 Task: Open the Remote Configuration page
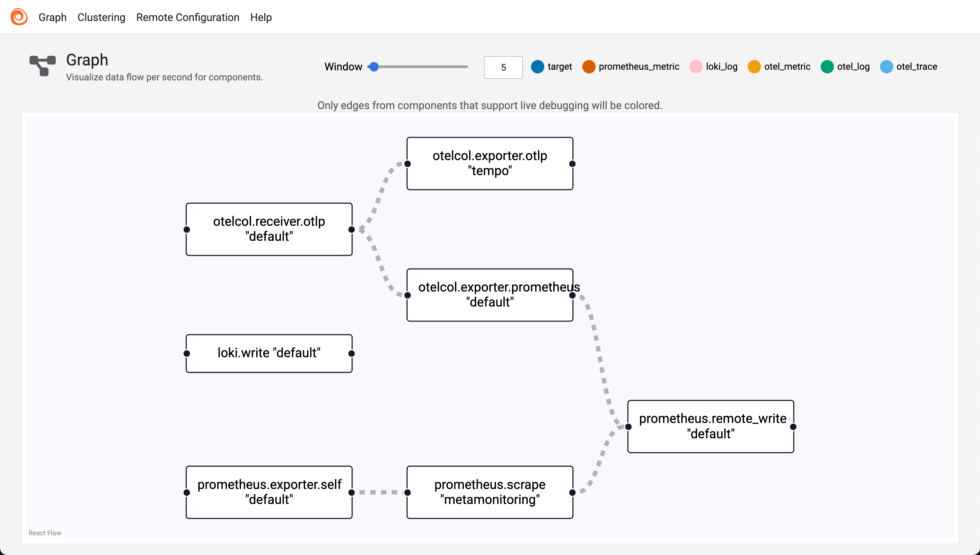tap(188, 17)
